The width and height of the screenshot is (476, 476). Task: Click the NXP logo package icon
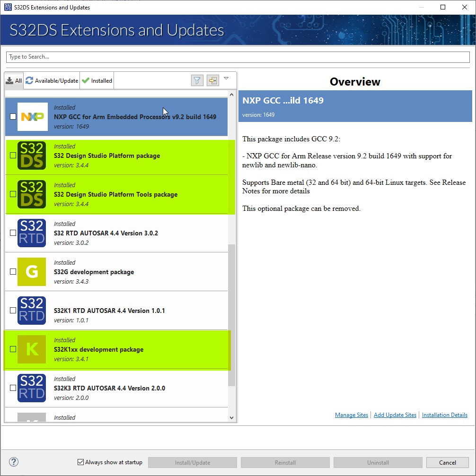33,117
